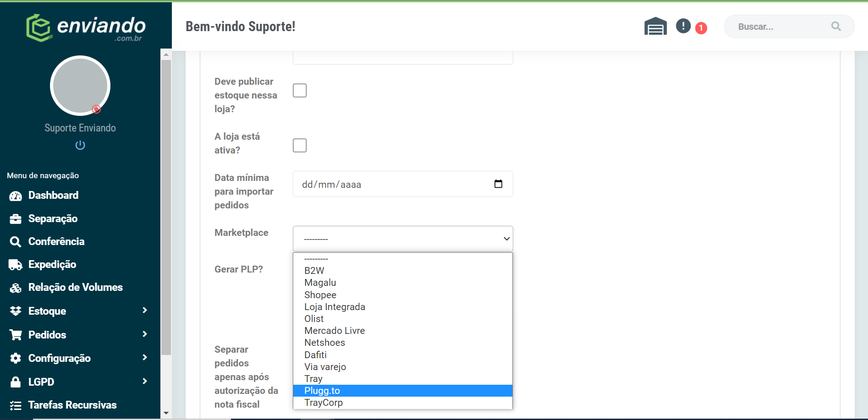Viewport: 868px width, 420px height.
Task: Go to Relação de Volumes menu item
Action: pos(76,288)
